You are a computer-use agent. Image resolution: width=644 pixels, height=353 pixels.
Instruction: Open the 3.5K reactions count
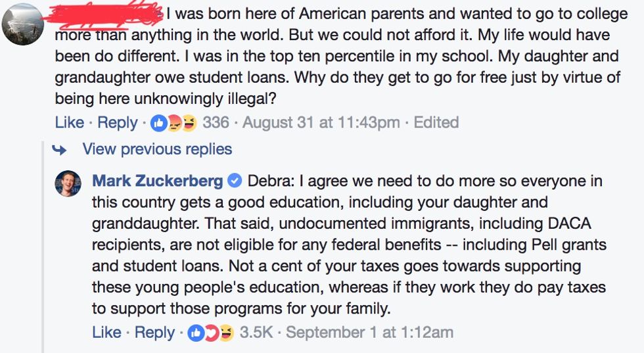point(256,333)
